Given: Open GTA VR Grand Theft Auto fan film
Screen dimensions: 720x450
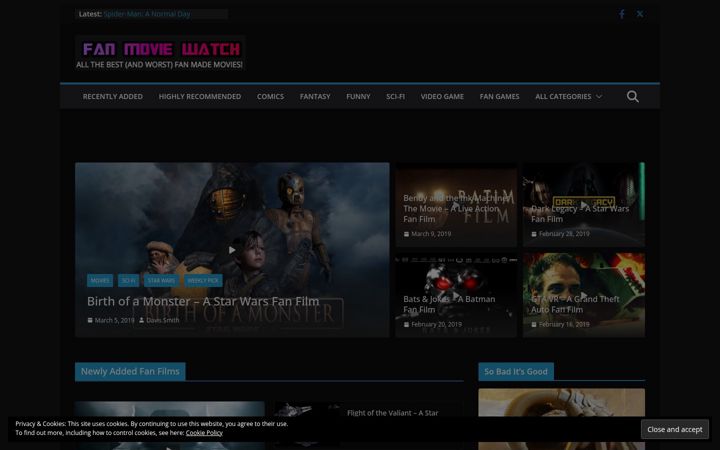Looking at the screenshot, I should 575,304.
